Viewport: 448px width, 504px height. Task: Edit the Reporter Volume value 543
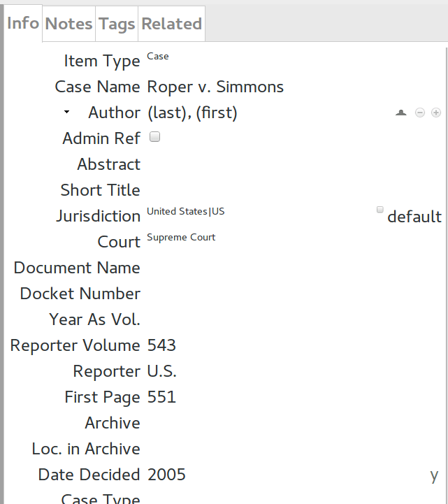(162, 345)
